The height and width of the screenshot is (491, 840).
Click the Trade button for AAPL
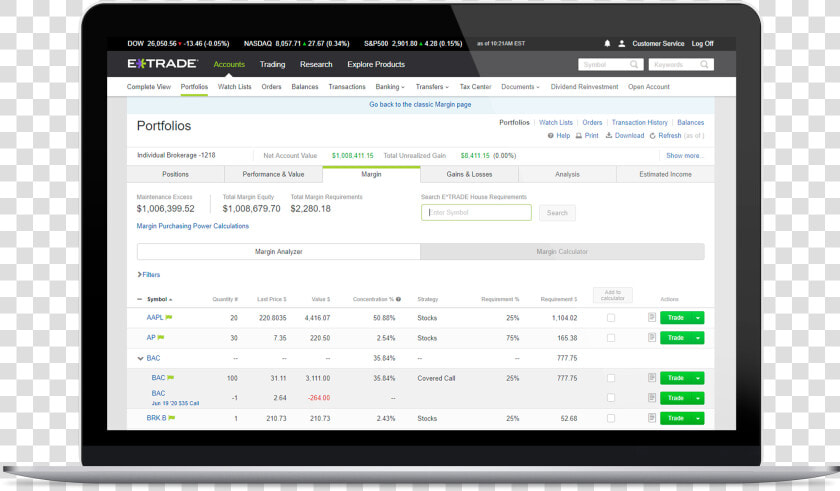coord(676,318)
